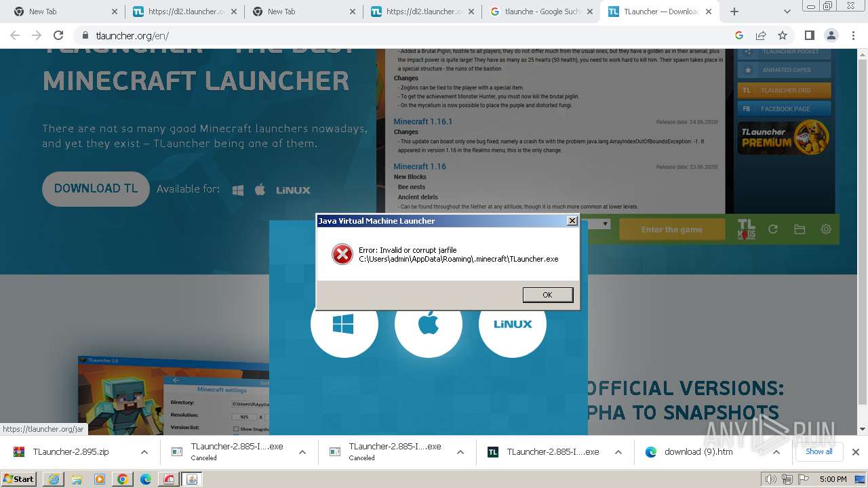Bookmark this page with the star
Viewport: 868px width, 488px height.
pos(783,36)
